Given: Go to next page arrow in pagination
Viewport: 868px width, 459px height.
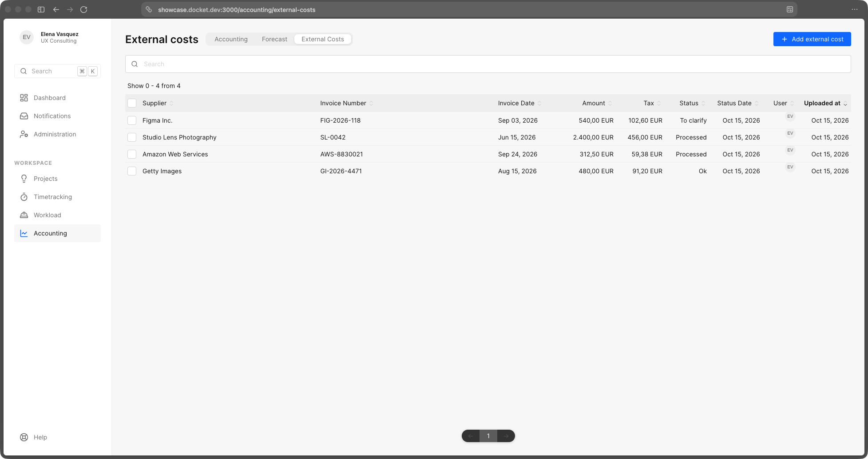Looking at the screenshot, I should pos(506,436).
